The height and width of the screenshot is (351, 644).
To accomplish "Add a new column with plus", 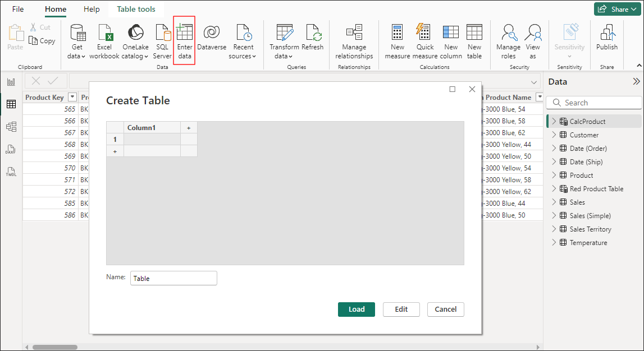I will click(x=189, y=127).
